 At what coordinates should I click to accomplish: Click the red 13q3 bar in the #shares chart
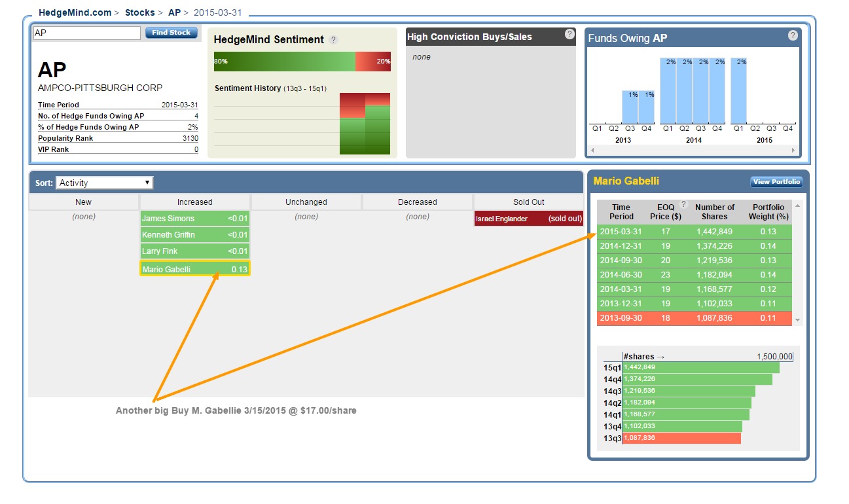(x=681, y=438)
